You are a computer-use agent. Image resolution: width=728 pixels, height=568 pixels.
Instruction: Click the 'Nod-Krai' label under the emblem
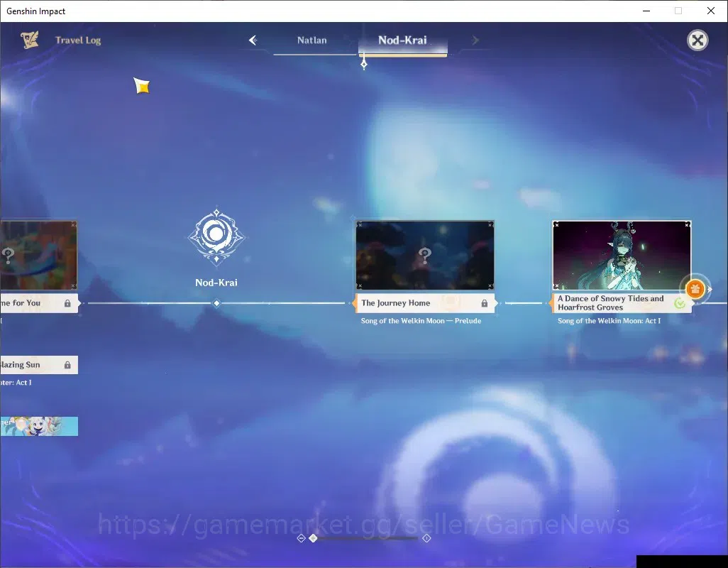pos(216,283)
